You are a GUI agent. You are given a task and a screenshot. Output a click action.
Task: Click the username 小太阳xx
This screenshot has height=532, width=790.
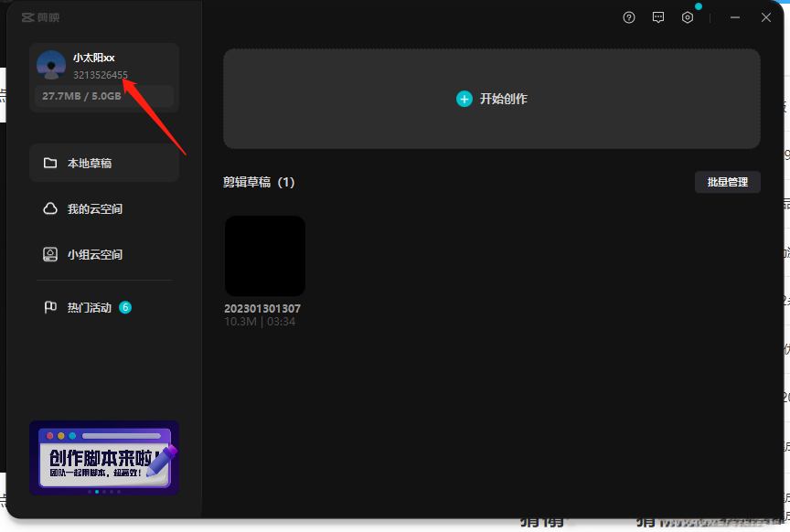[93, 58]
